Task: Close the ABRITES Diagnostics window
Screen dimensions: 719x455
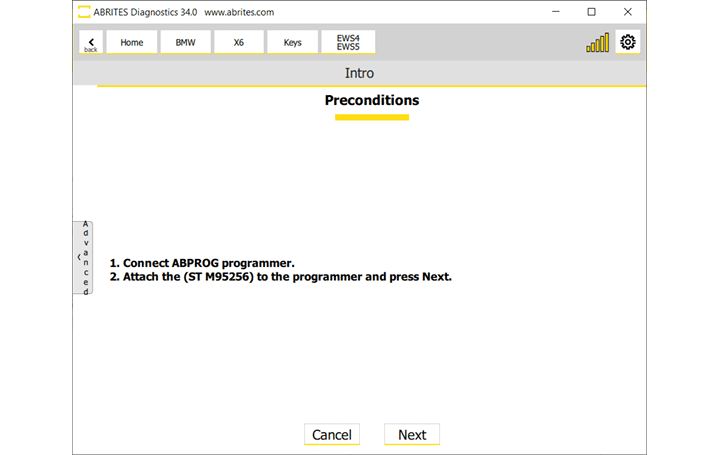Action: pos(627,12)
